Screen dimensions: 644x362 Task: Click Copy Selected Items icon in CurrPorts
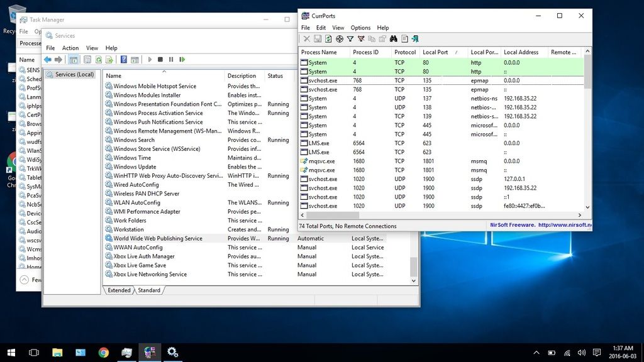click(372, 38)
